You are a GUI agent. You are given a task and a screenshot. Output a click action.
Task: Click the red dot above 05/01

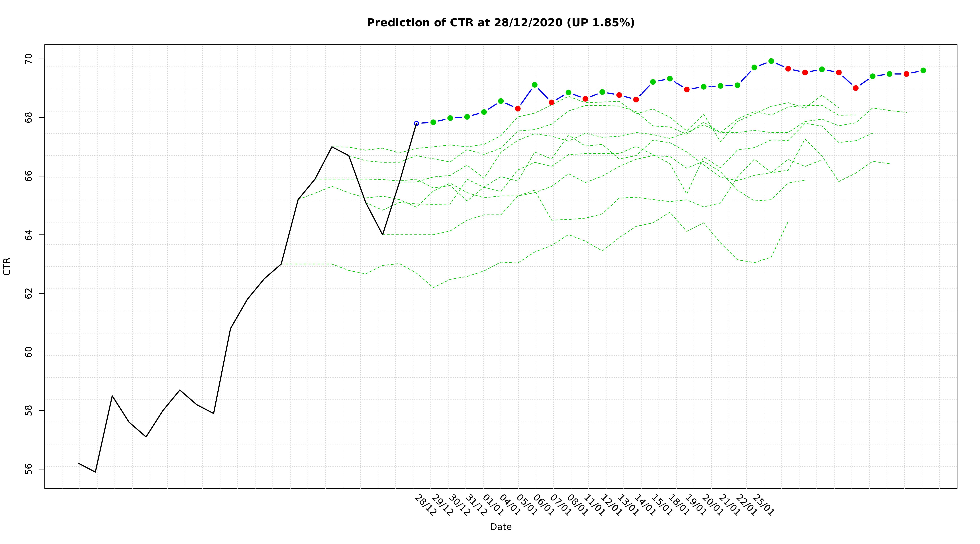tap(518, 109)
